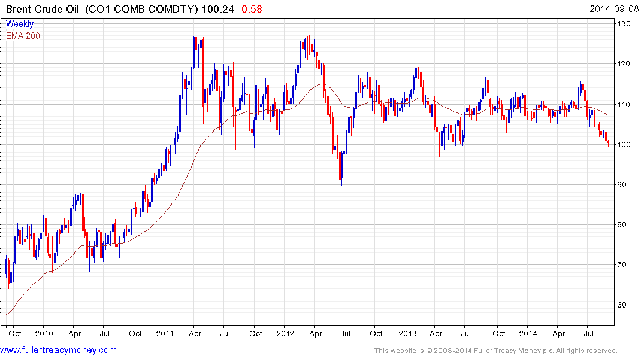This screenshot has height=359, width=644.
Task: Click the 100 price axis label
Action: point(624,144)
